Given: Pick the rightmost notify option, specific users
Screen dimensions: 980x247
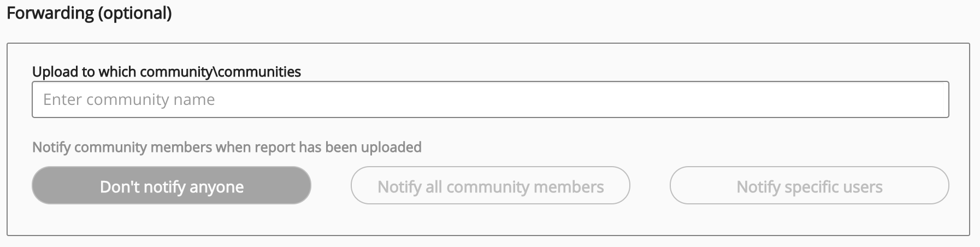Looking at the screenshot, I should click(809, 186).
